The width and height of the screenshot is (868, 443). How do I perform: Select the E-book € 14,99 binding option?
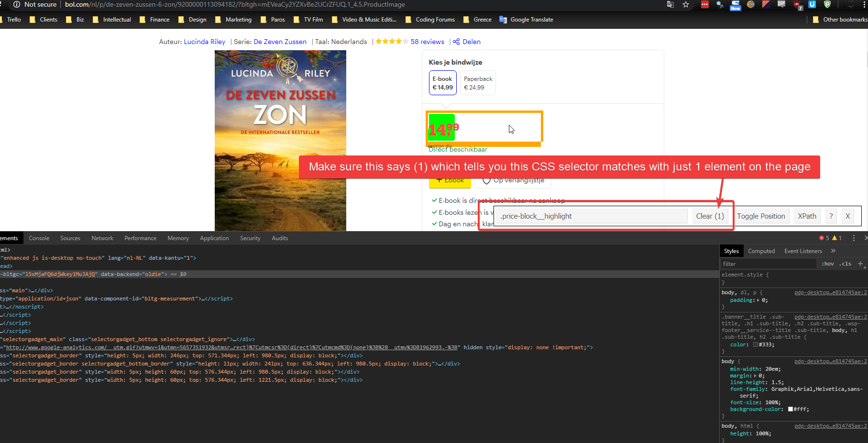click(x=442, y=83)
